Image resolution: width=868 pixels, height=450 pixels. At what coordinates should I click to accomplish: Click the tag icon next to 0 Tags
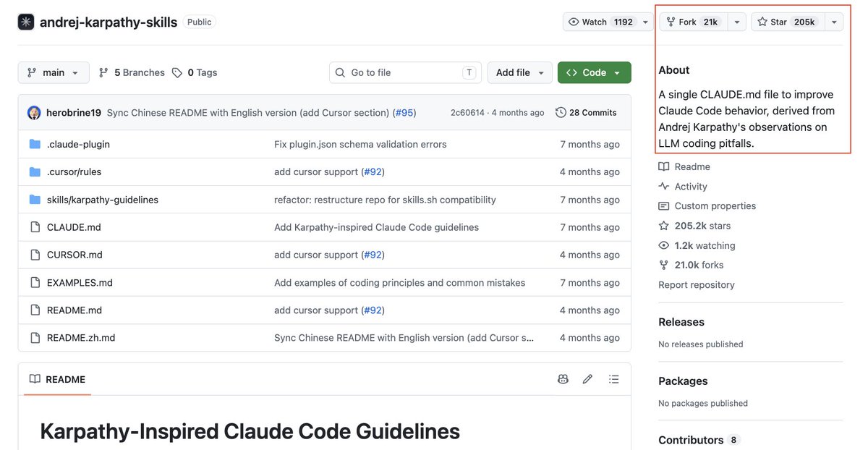177,72
